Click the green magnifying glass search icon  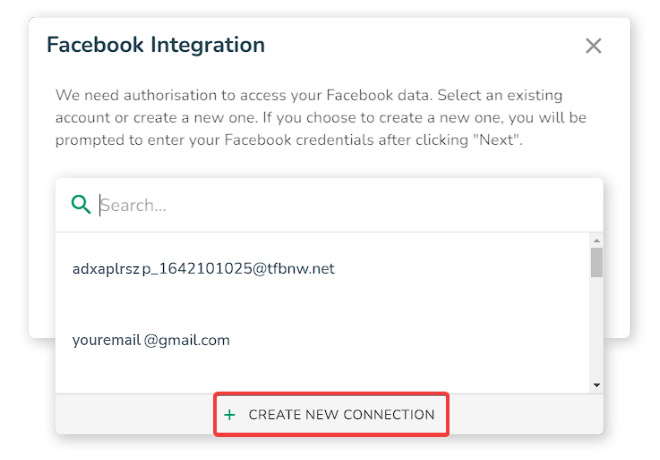(81, 205)
